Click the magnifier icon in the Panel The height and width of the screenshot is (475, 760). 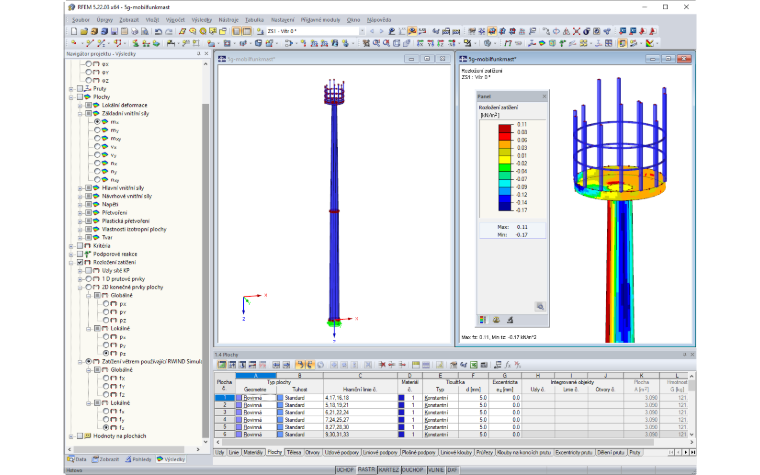[540, 306]
